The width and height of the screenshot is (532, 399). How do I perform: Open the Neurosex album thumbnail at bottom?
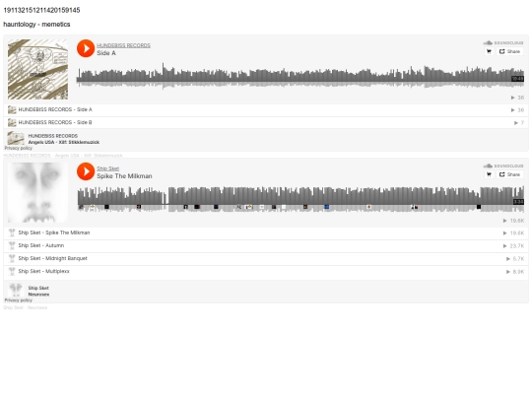tap(16, 291)
